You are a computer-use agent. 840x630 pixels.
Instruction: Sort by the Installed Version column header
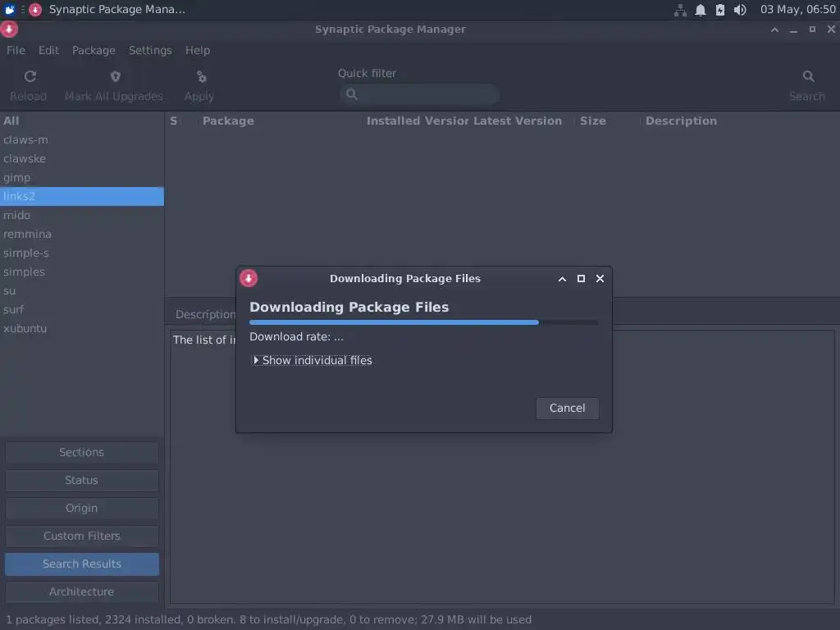click(x=417, y=121)
